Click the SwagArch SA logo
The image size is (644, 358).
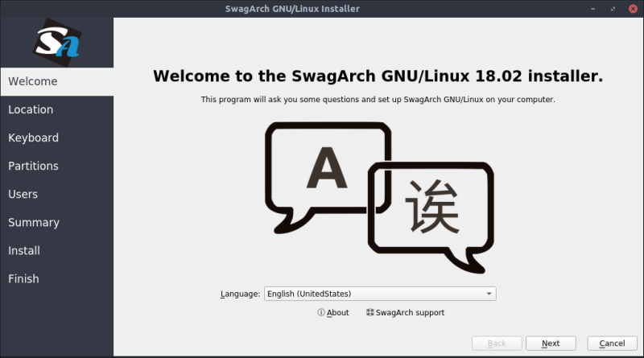(57, 43)
